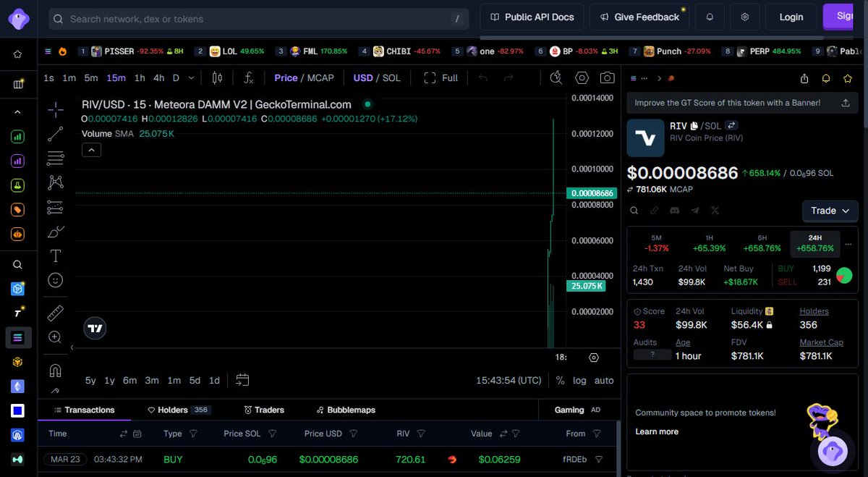Screen dimensions: 868x477
Task: Open the BNB chain sidebar icon
Action: [x=17, y=362]
